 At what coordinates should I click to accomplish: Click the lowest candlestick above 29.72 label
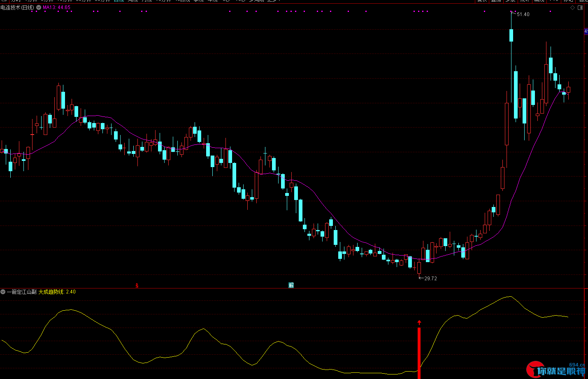[x=419, y=268]
